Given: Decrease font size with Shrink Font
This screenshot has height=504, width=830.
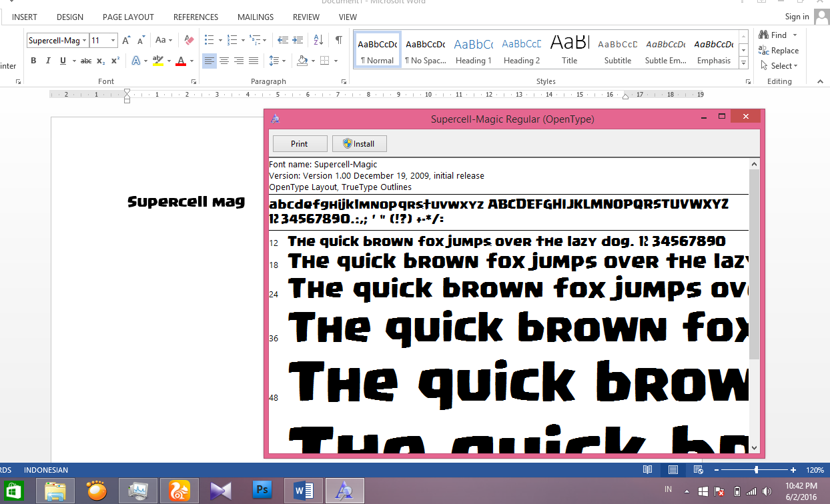Looking at the screenshot, I should click(x=141, y=40).
